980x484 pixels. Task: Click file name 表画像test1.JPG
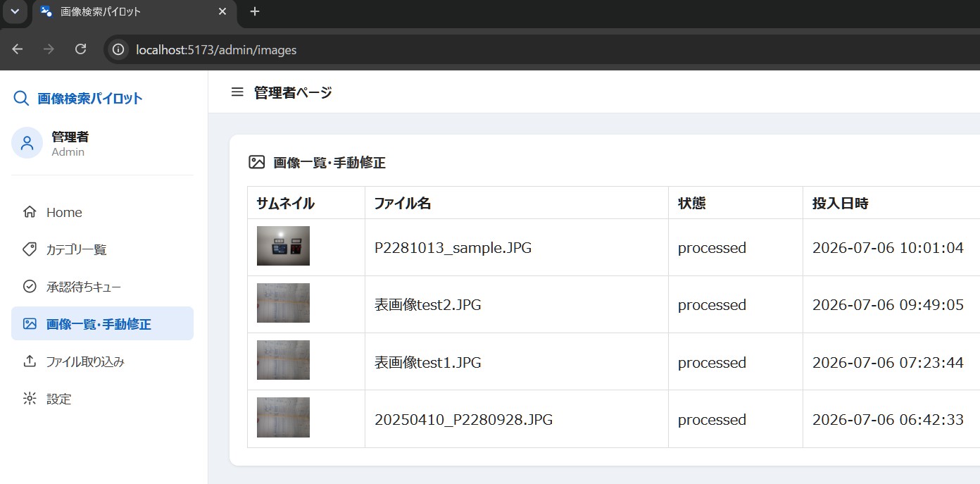tap(427, 363)
